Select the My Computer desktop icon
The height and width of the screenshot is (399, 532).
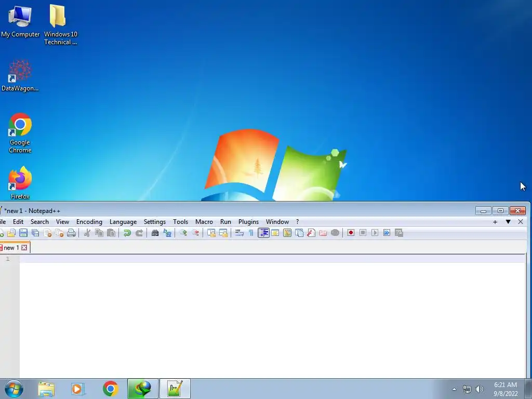(20, 21)
